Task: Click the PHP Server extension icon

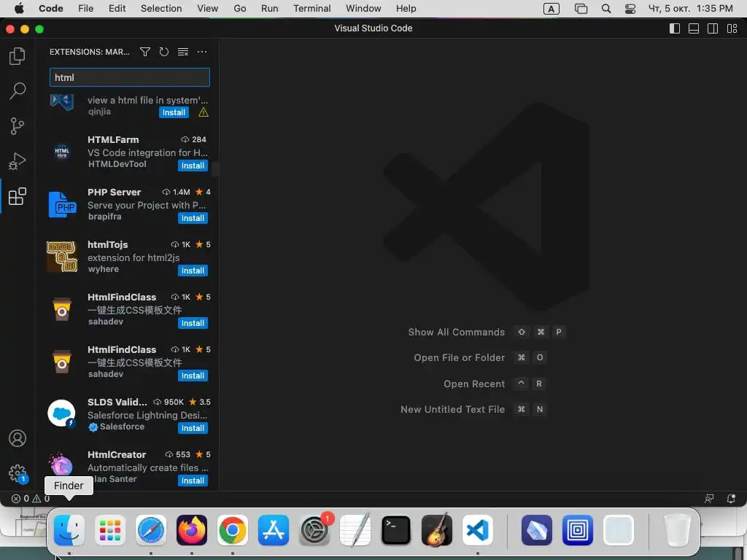Action: coord(62,204)
